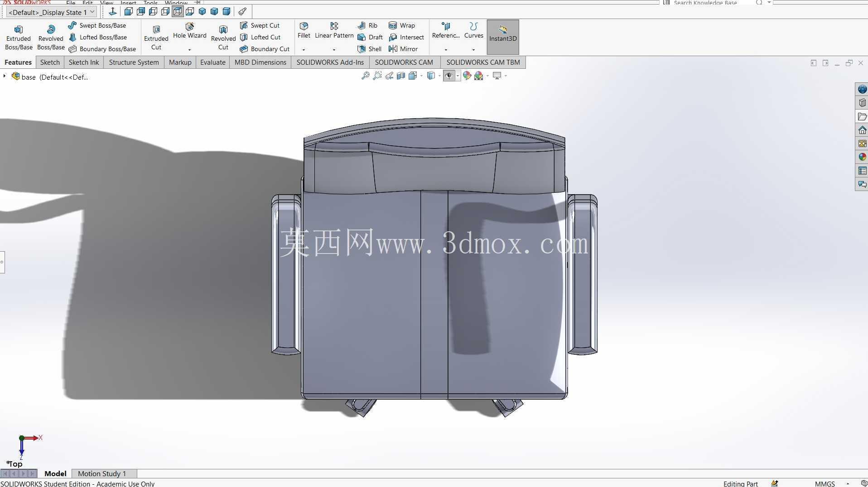
Task: Open View Palette task pane tab
Action: tap(862, 143)
